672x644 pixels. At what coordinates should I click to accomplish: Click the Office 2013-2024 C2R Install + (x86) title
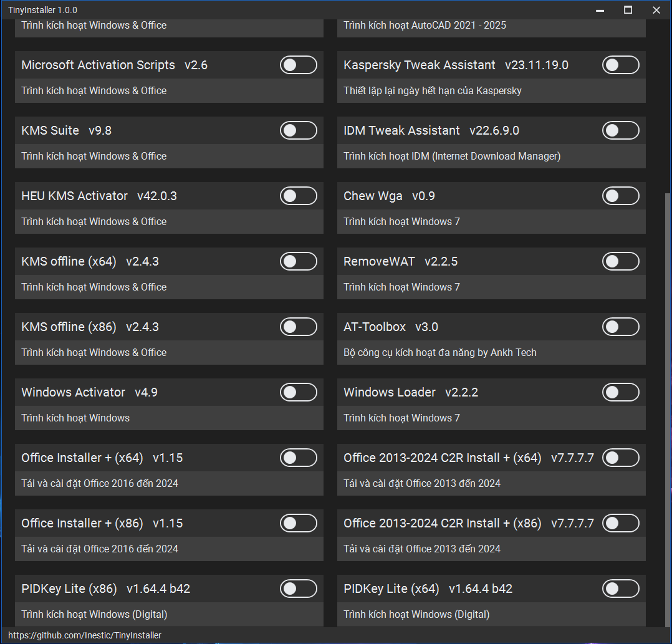[x=443, y=523]
